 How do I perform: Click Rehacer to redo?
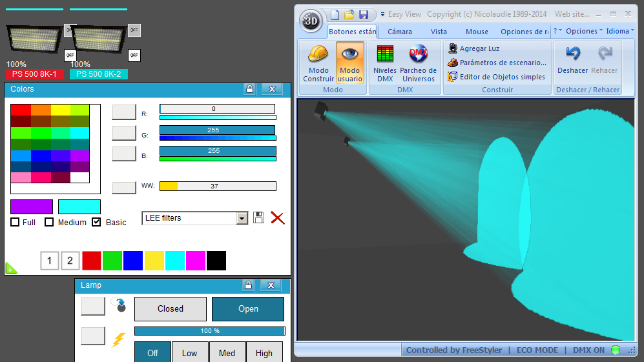604,60
